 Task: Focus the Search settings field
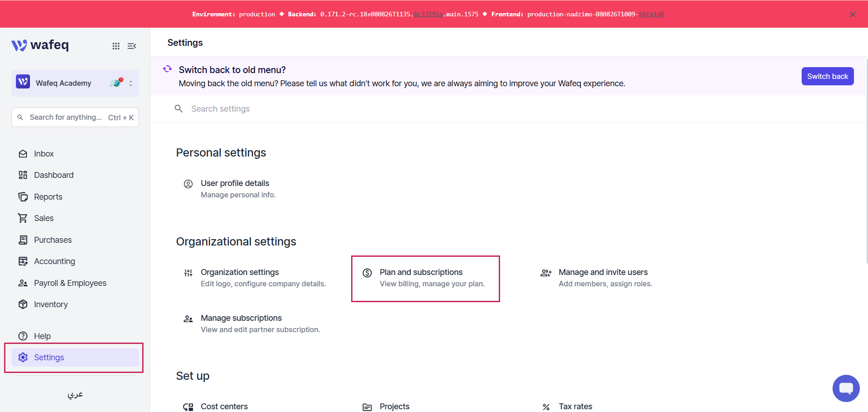[x=409, y=109]
